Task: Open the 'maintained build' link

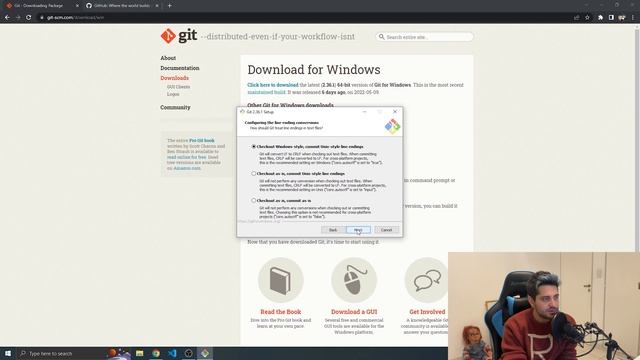Action: (x=267, y=92)
